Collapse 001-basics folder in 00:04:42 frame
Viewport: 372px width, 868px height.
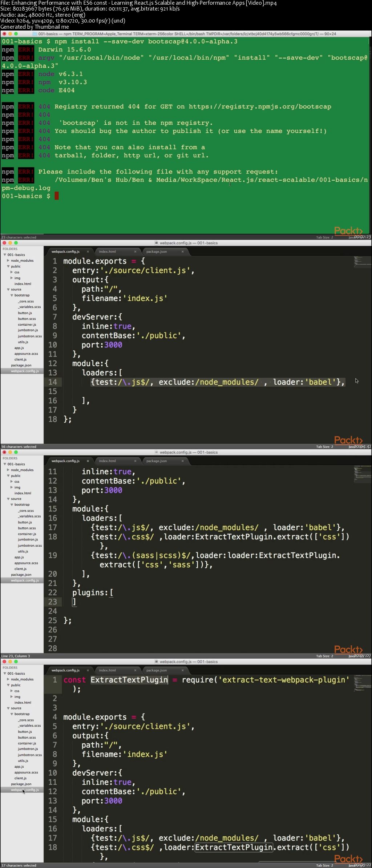(x=5, y=255)
